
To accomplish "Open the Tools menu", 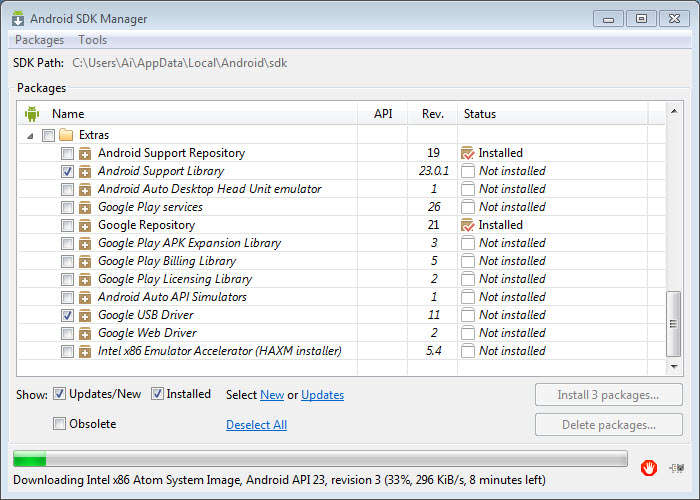I will click(x=93, y=40).
